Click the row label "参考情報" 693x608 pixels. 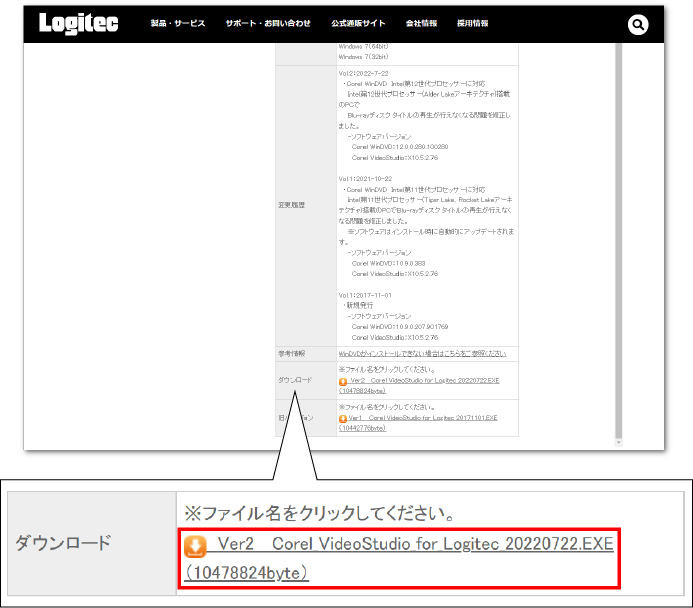click(x=291, y=354)
